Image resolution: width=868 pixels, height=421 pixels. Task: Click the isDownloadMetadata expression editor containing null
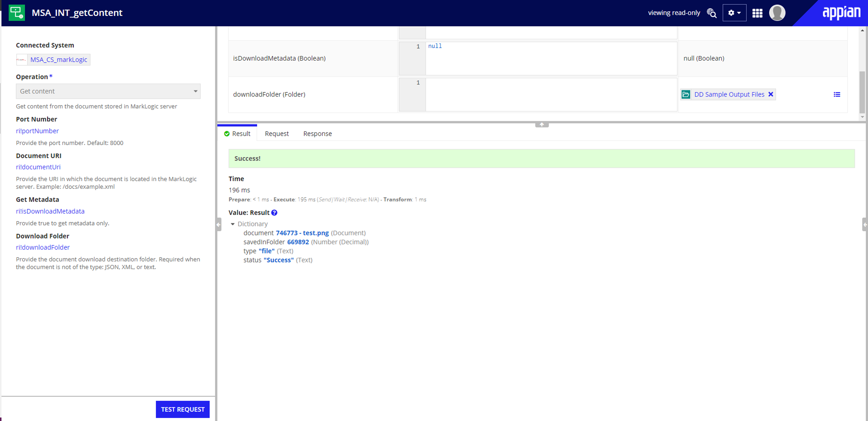coord(551,58)
